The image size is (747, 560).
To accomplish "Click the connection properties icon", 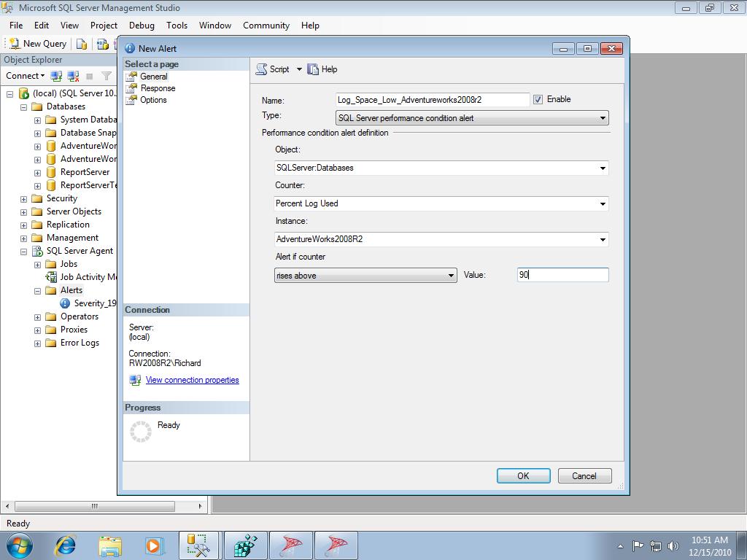I will point(135,380).
